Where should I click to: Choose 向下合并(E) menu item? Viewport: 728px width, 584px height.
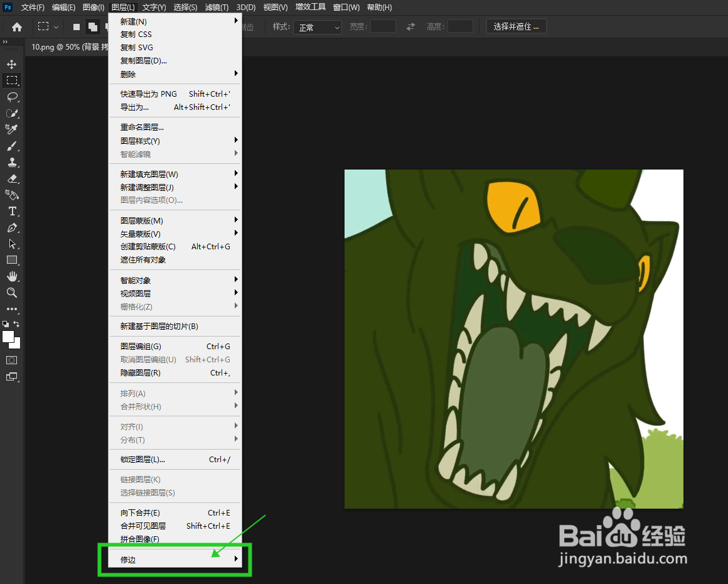[x=175, y=513]
